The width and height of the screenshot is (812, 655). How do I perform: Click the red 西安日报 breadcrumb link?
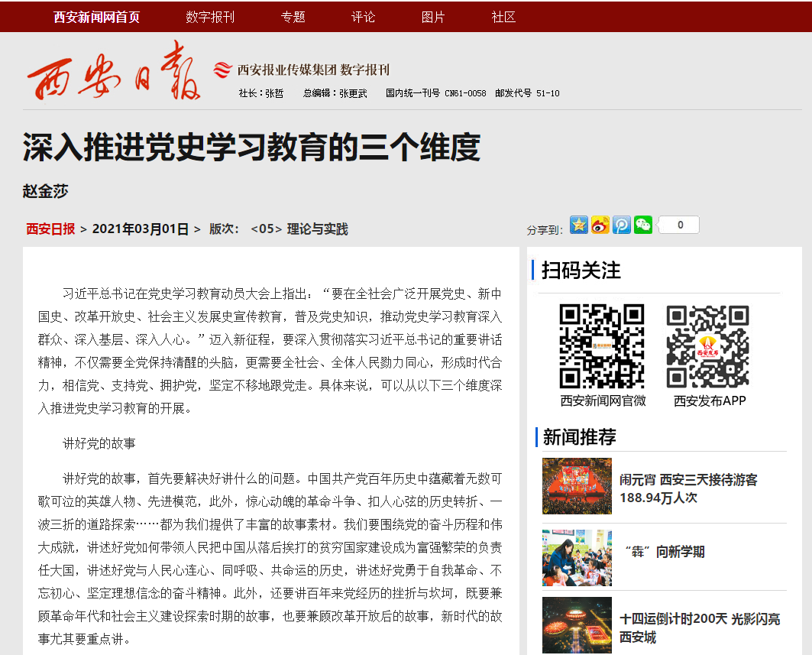click(50, 229)
